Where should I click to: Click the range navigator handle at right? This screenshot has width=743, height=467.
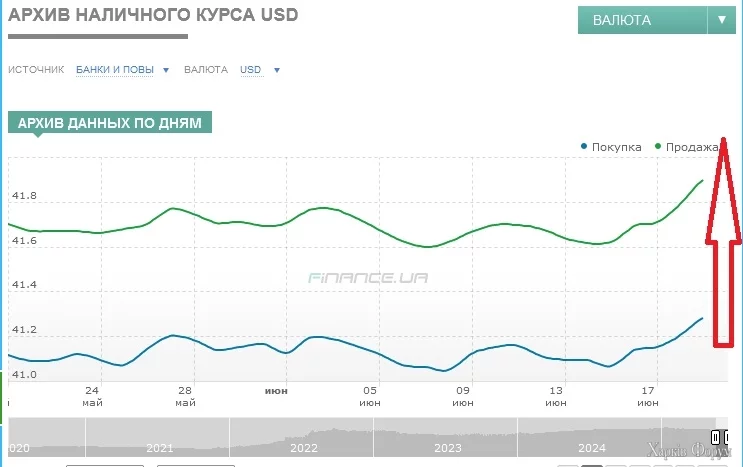(718, 437)
